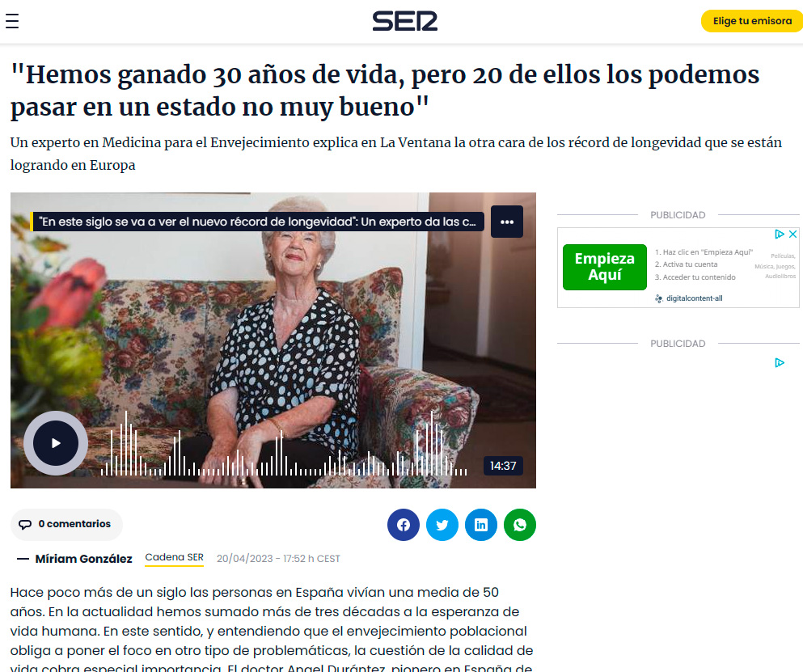The height and width of the screenshot is (672, 803).
Task: Click the article headline text
Action: [385, 91]
